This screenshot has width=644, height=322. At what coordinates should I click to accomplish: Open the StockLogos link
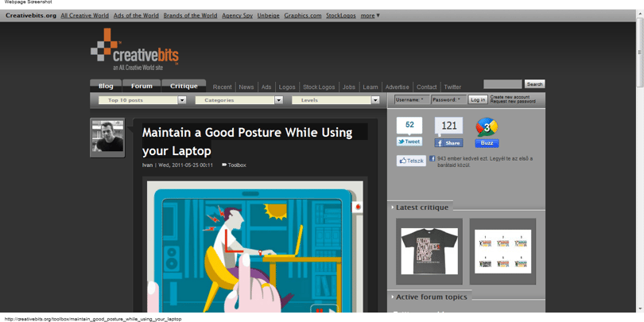pyautogui.click(x=341, y=16)
